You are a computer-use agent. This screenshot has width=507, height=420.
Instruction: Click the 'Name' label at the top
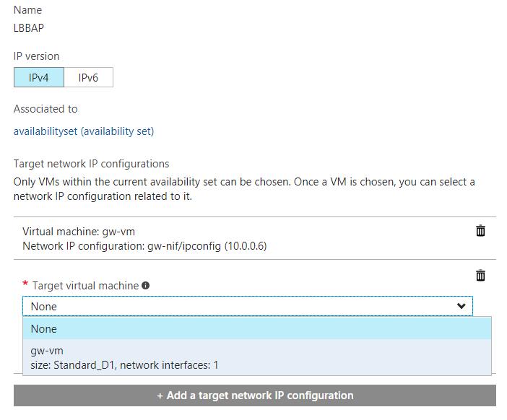(27, 10)
